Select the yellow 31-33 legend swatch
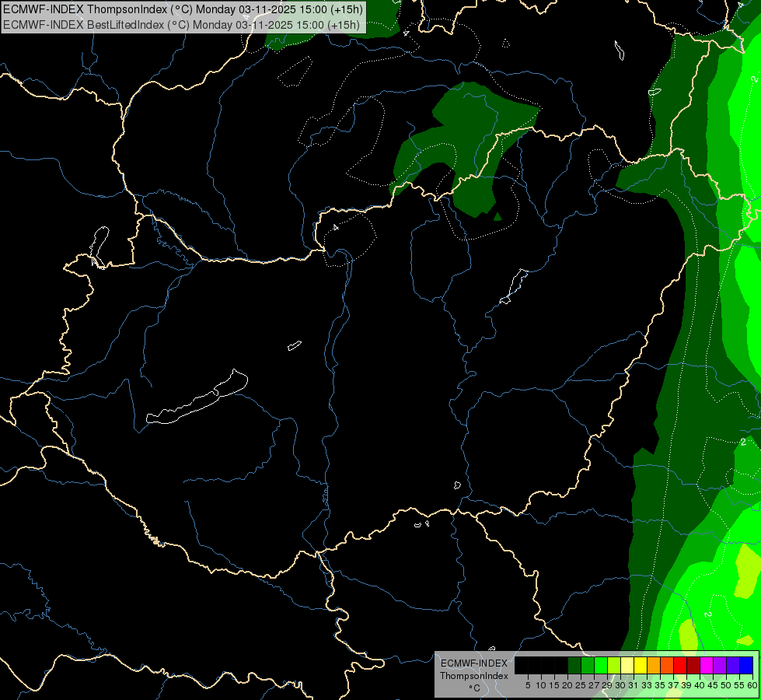 click(641, 665)
